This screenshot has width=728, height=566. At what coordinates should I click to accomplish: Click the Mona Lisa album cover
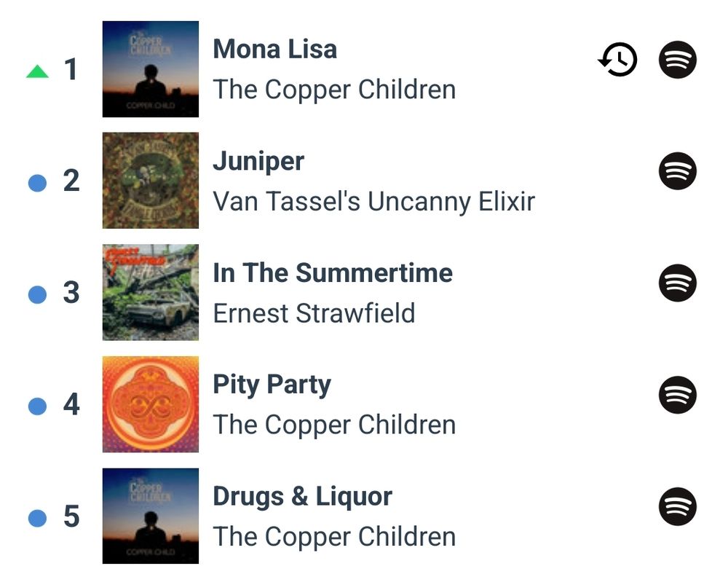(151, 69)
